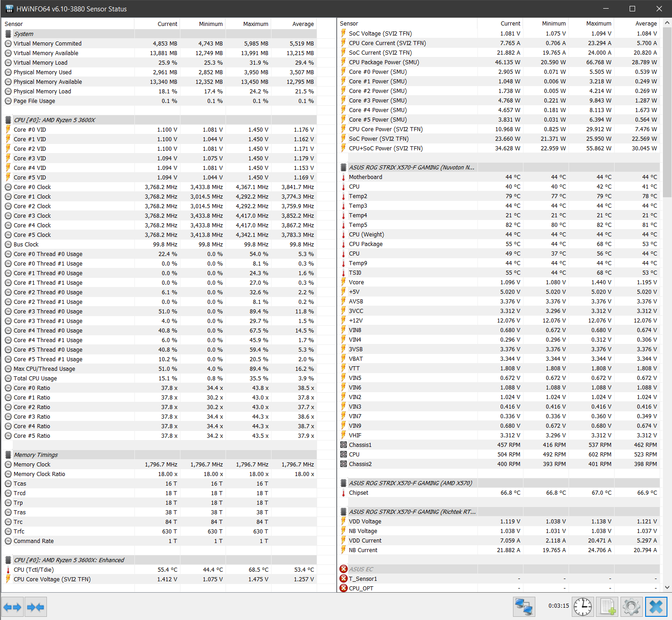
Task: Select the Memory Clock Ratio row
Action: point(159,474)
